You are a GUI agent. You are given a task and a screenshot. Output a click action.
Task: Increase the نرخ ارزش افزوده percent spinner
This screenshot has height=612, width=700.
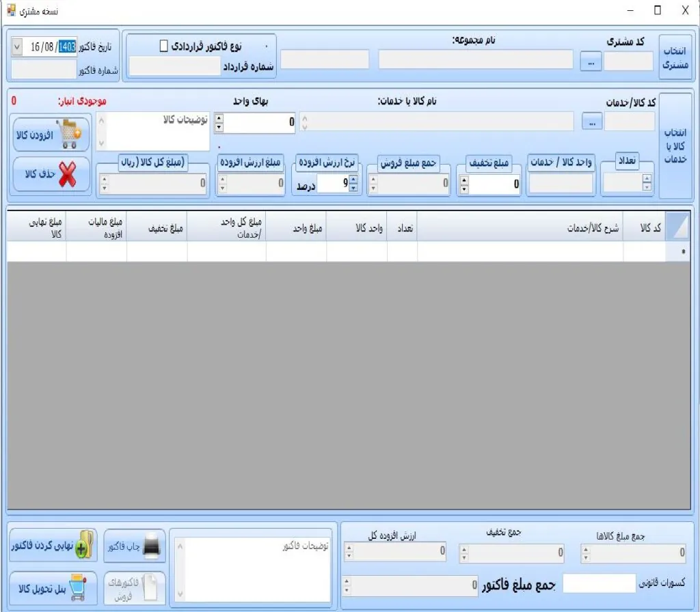tap(353, 180)
